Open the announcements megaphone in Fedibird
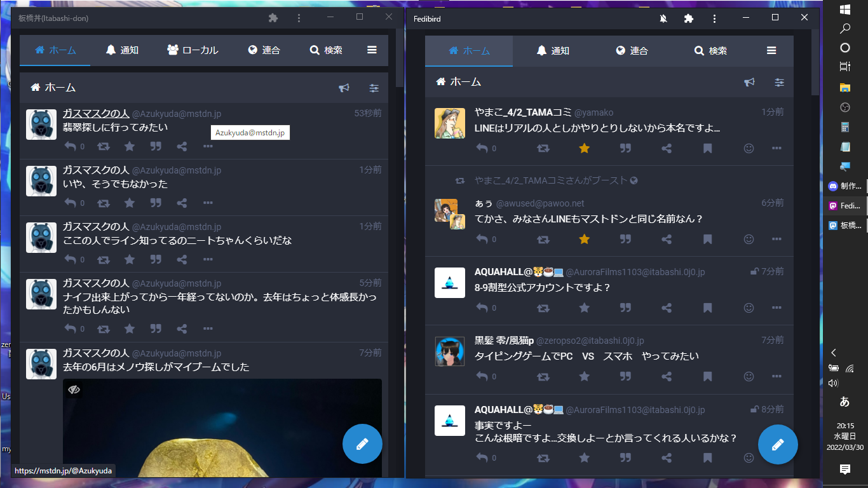 tap(750, 82)
